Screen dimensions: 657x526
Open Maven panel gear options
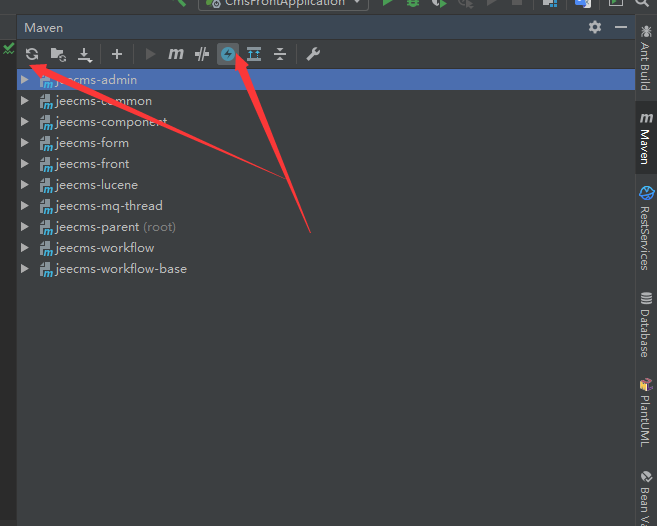[595, 27]
